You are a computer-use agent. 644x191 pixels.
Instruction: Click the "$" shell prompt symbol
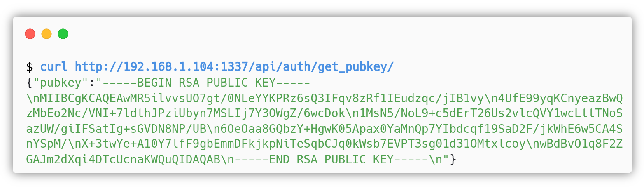(29, 67)
